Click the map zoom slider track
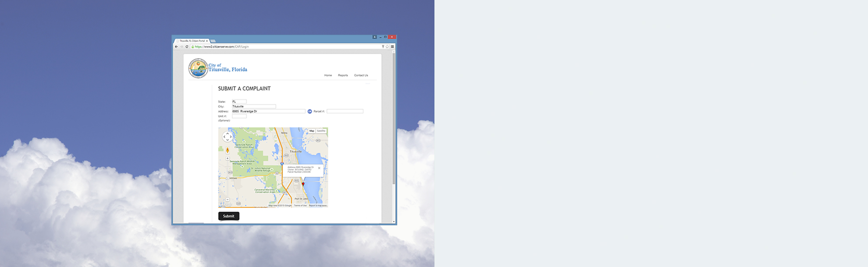Screen dimensions: 868x267 (228, 180)
